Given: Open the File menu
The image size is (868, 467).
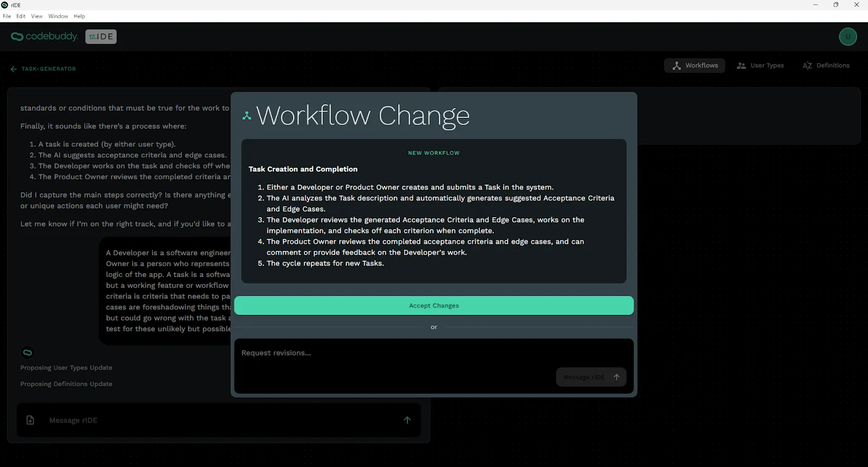Looking at the screenshot, I should (x=7, y=16).
